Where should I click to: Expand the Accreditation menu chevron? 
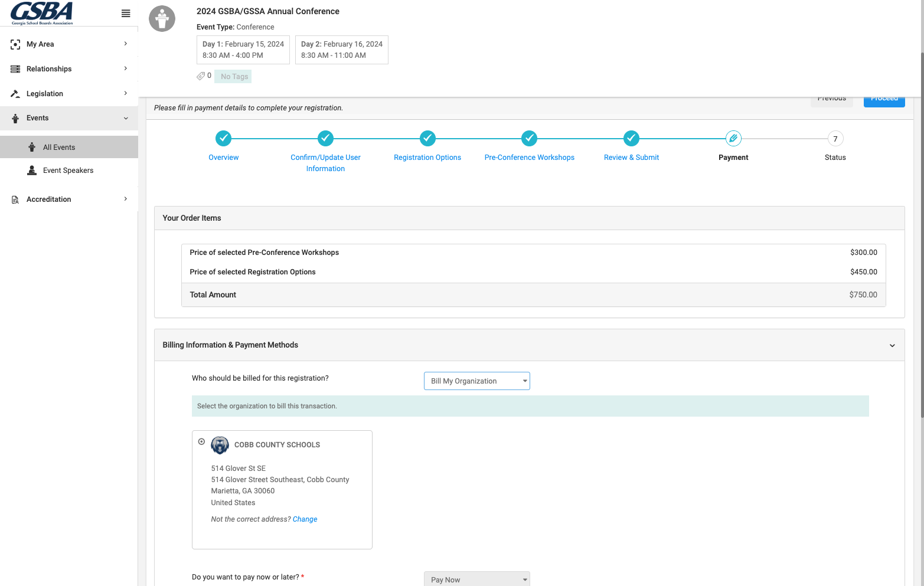pos(125,199)
